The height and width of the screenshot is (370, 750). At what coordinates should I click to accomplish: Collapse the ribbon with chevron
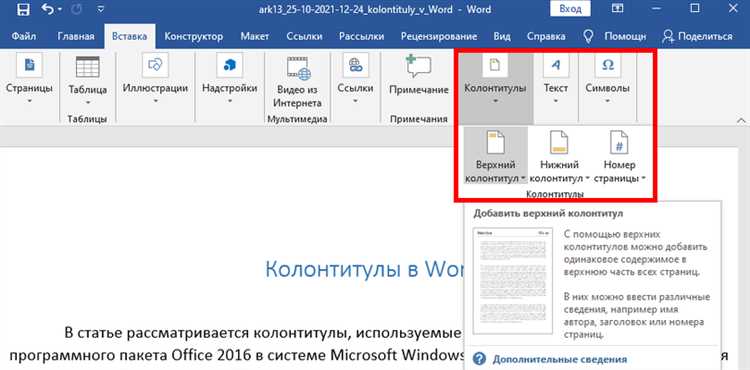click(x=741, y=120)
